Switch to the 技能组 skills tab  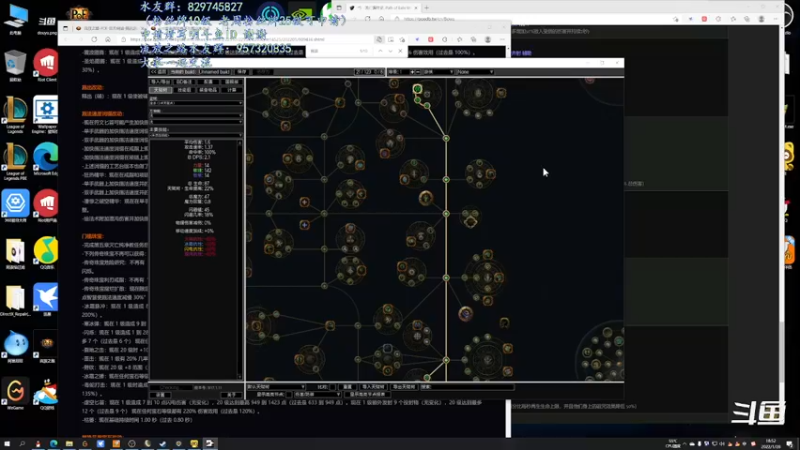pyautogui.click(x=184, y=90)
